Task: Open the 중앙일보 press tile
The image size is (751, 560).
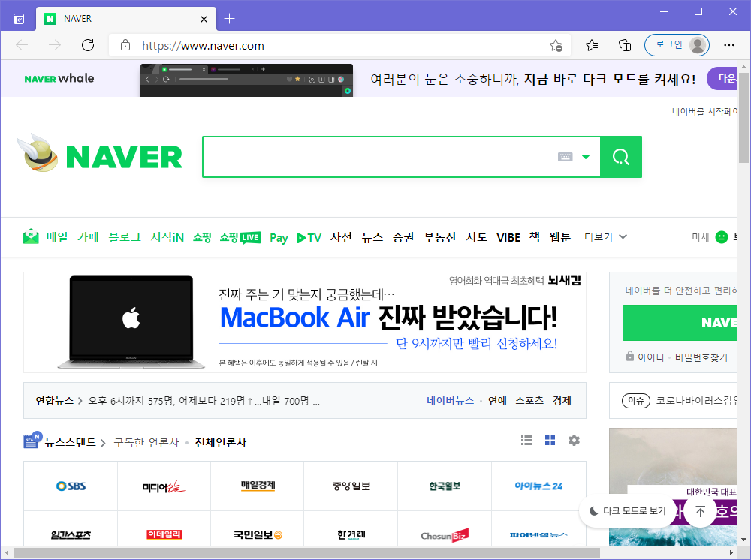Action: click(x=351, y=486)
